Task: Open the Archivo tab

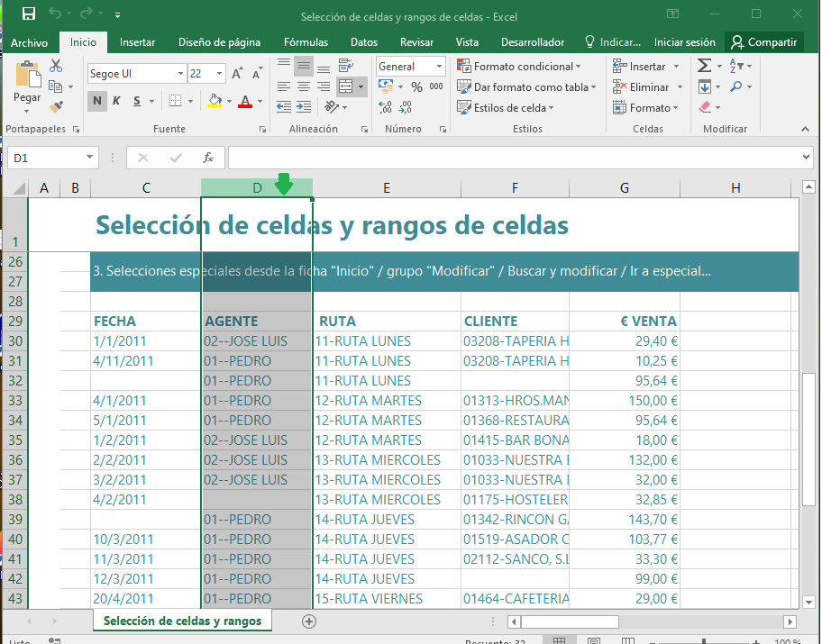Action: tap(29, 42)
